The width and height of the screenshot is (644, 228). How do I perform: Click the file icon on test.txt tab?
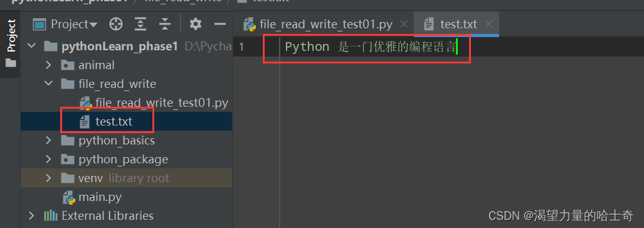pyautogui.click(x=429, y=24)
